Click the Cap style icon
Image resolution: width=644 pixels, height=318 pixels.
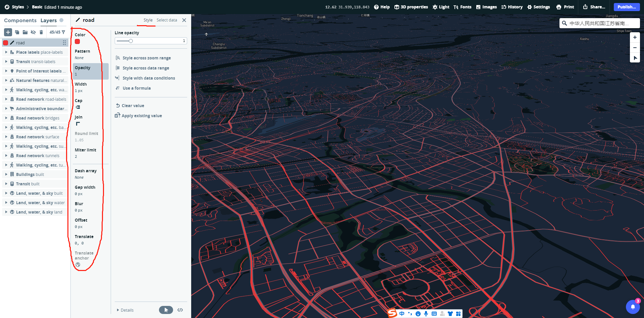[78, 107]
